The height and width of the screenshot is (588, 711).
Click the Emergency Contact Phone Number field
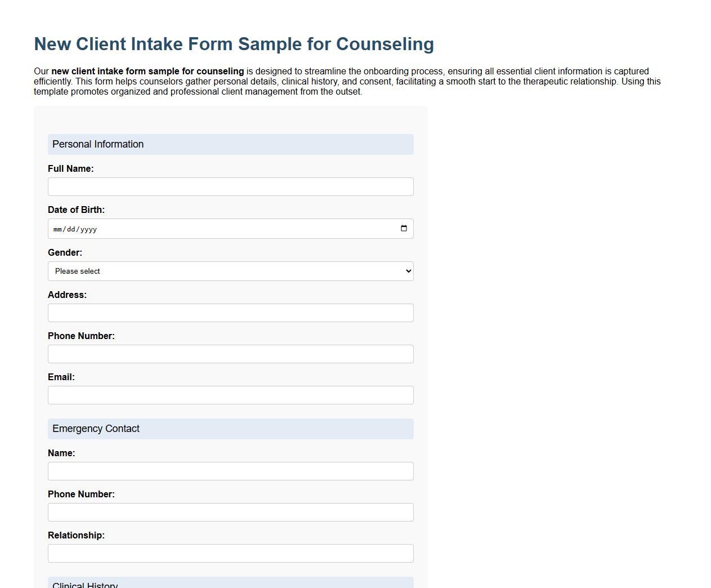231,512
